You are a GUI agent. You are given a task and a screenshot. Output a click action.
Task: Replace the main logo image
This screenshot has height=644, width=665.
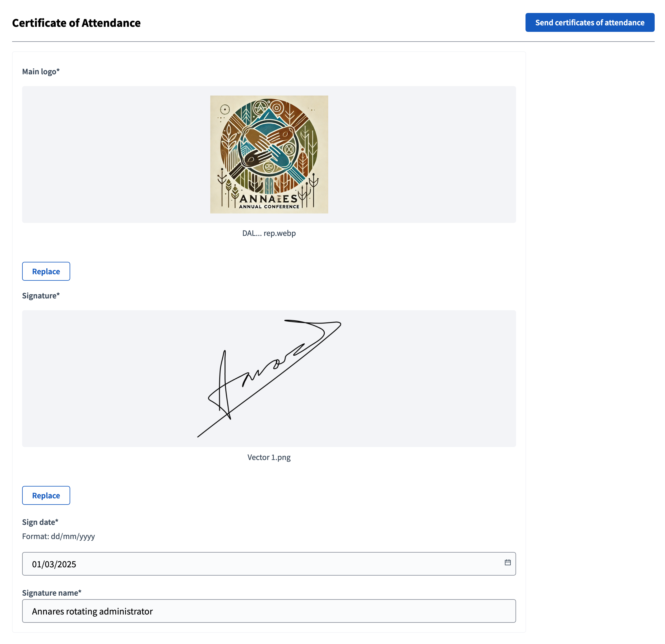pyautogui.click(x=46, y=271)
